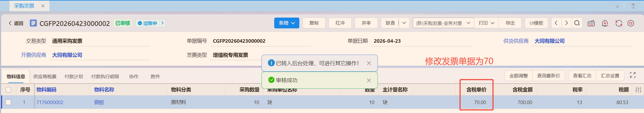Open the 打印 dropdown menu

tap(486, 23)
